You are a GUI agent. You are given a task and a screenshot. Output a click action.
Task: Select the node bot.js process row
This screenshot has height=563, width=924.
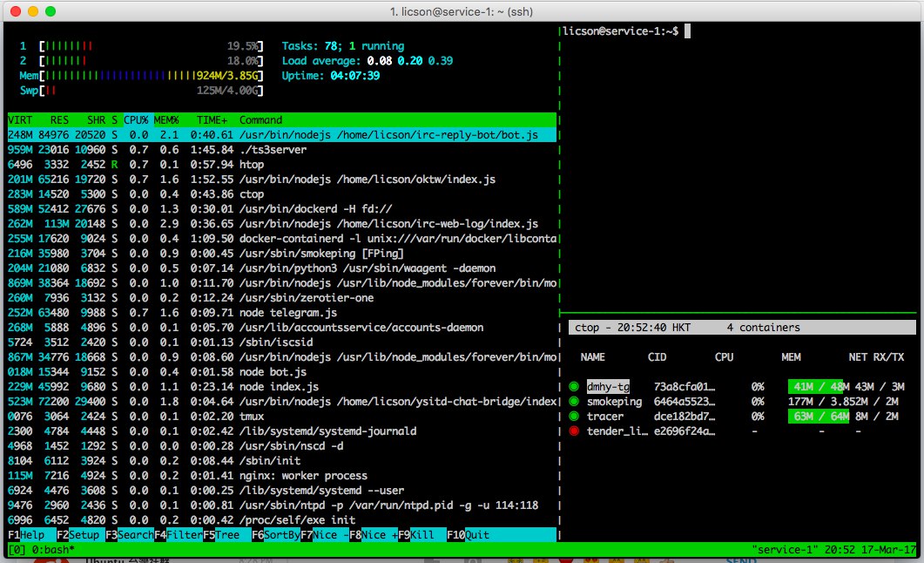click(281, 372)
